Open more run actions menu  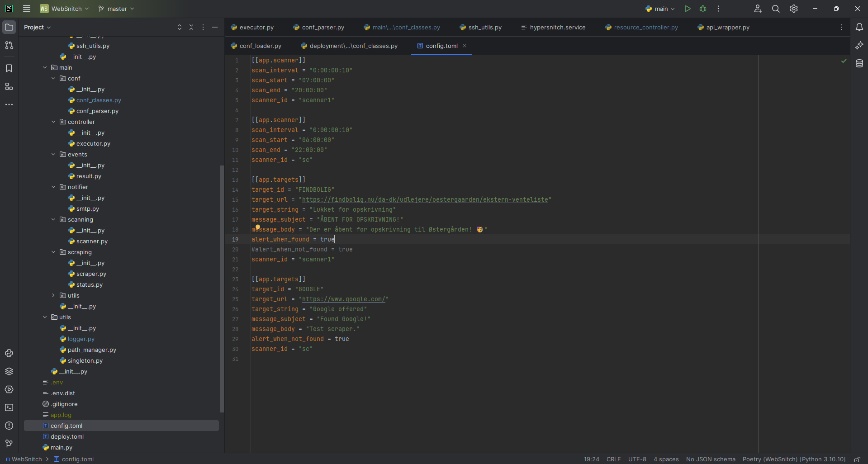(718, 9)
